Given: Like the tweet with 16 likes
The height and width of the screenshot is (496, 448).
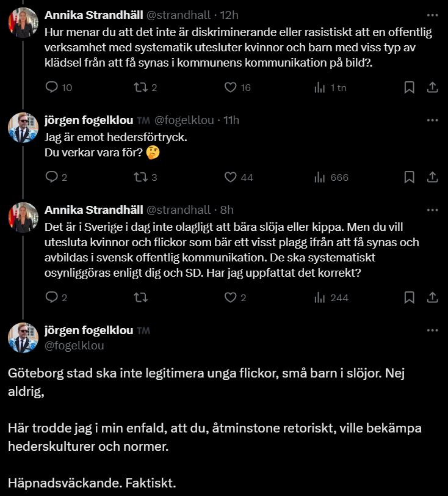Looking at the screenshot, I should 230,87.
